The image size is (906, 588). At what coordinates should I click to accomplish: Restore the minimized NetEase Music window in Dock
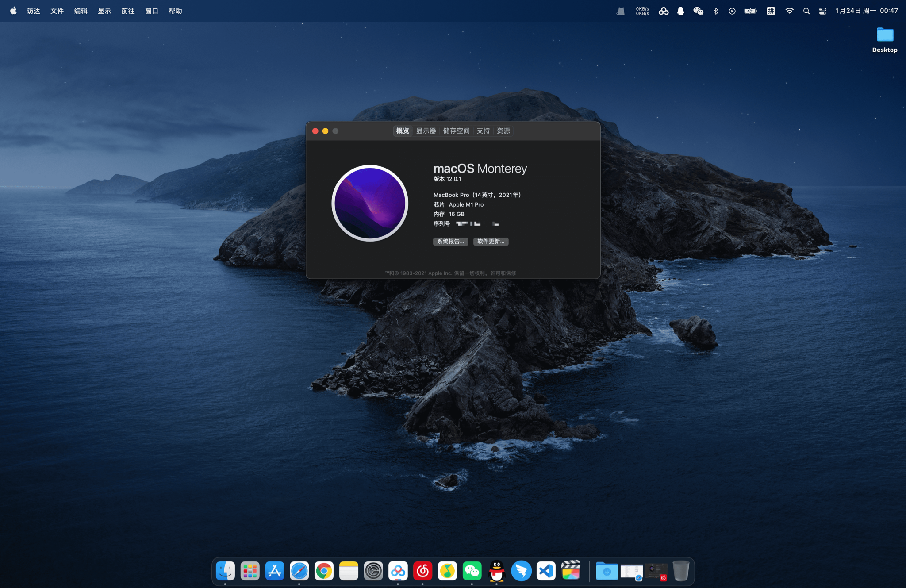point(656,571)
